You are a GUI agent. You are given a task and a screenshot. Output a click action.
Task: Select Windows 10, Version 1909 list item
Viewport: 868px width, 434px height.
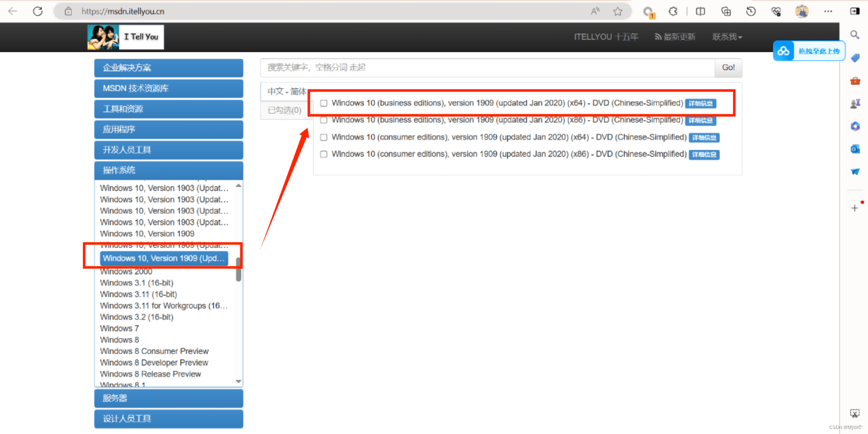147,234
